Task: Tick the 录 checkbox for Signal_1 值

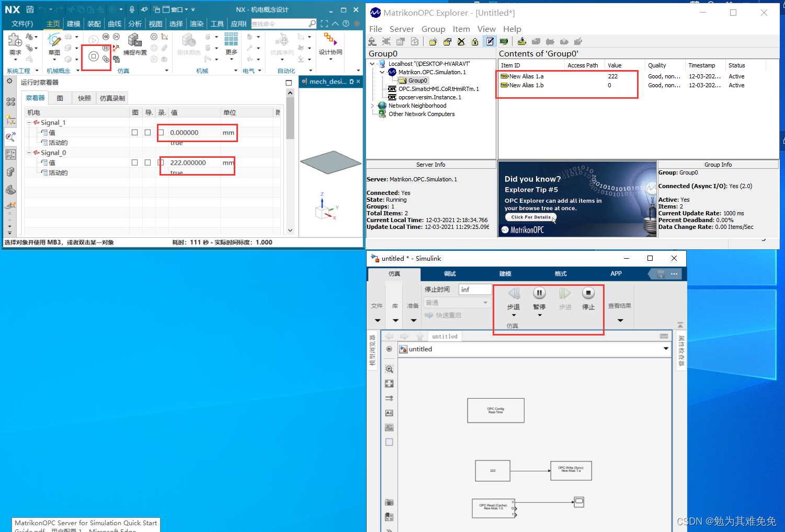Action: (x=161, y=133)
